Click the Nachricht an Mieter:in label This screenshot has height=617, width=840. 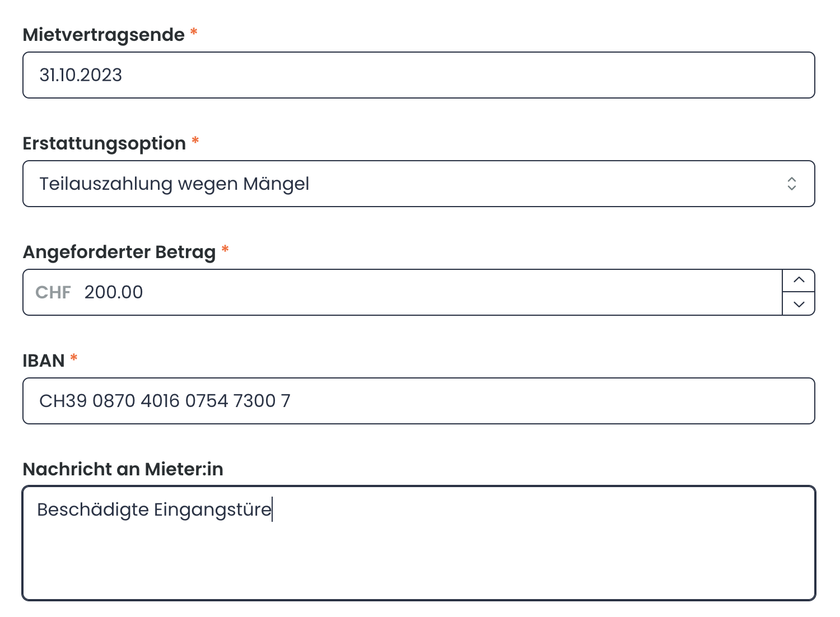(x=122, y=469)
